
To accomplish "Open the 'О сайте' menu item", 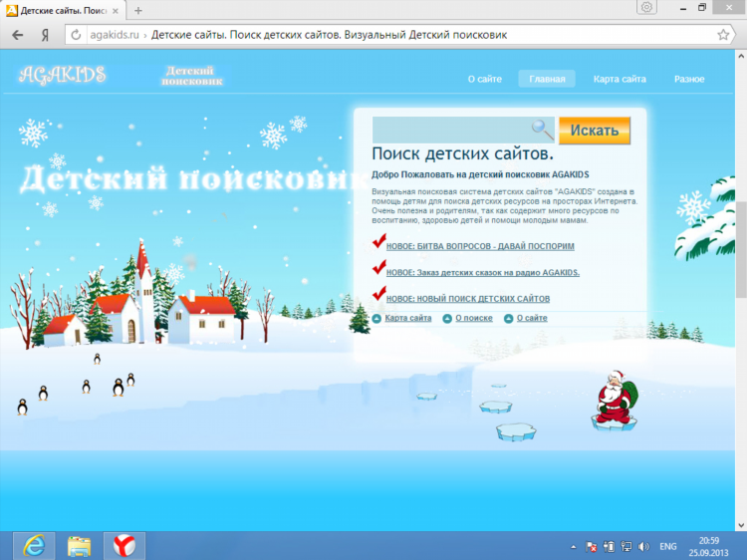I will (484, 79).
